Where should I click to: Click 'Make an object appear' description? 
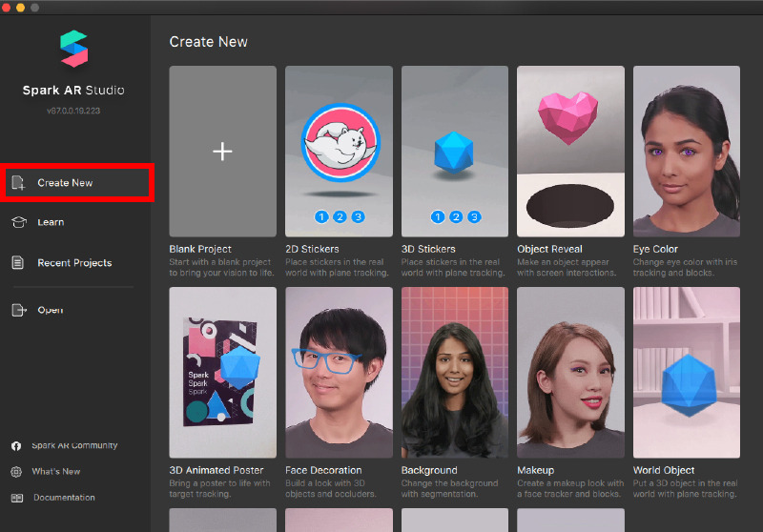[x=567, y=268]
